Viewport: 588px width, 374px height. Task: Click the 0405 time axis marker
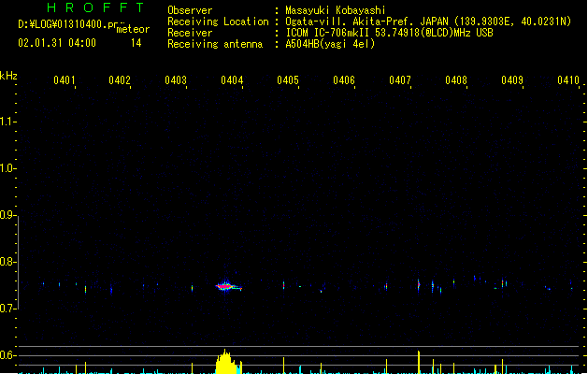(x=288, y=80)
